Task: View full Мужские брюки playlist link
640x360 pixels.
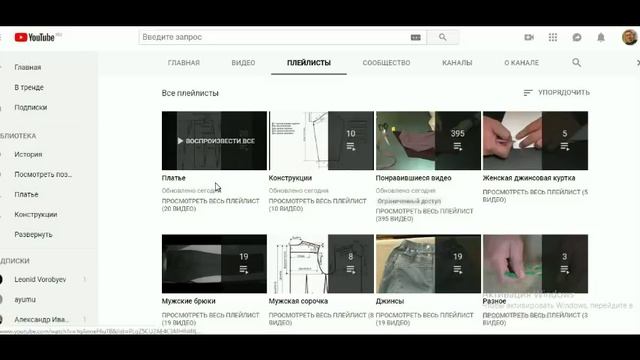Action: (x=211, y=319)
